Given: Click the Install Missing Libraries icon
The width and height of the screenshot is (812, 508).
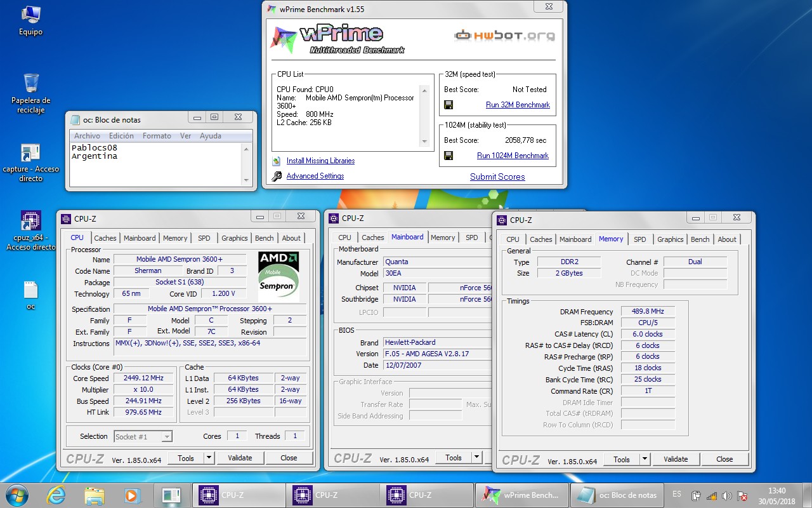Looking at the screenshot, I should tap(276, 161).
